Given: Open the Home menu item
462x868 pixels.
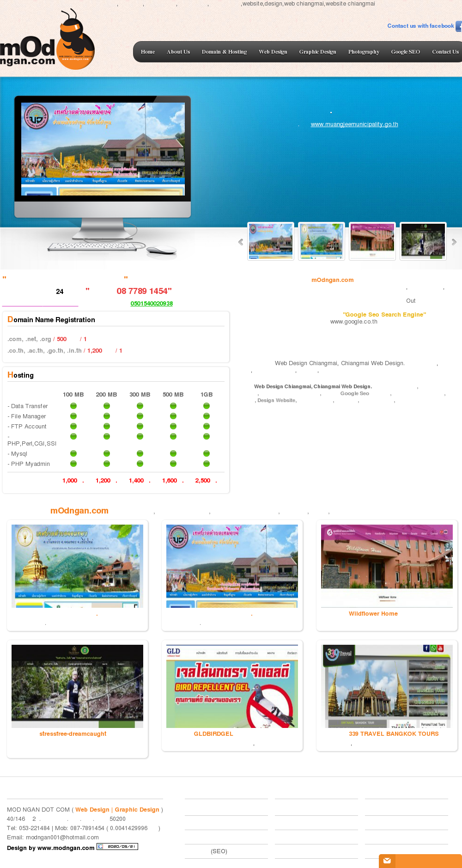Looking at the screenshot, I should [148, 52].
